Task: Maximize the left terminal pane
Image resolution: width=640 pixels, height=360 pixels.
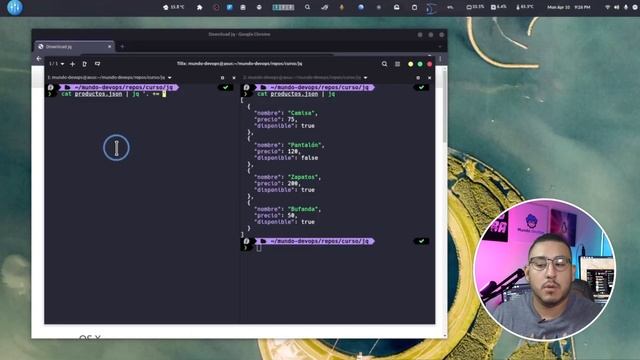Action: [x=222, y=78]
